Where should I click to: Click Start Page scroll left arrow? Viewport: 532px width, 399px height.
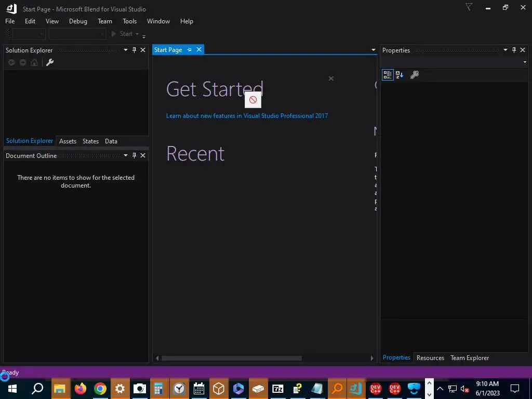pyautogui.click(x=157, y=358)
